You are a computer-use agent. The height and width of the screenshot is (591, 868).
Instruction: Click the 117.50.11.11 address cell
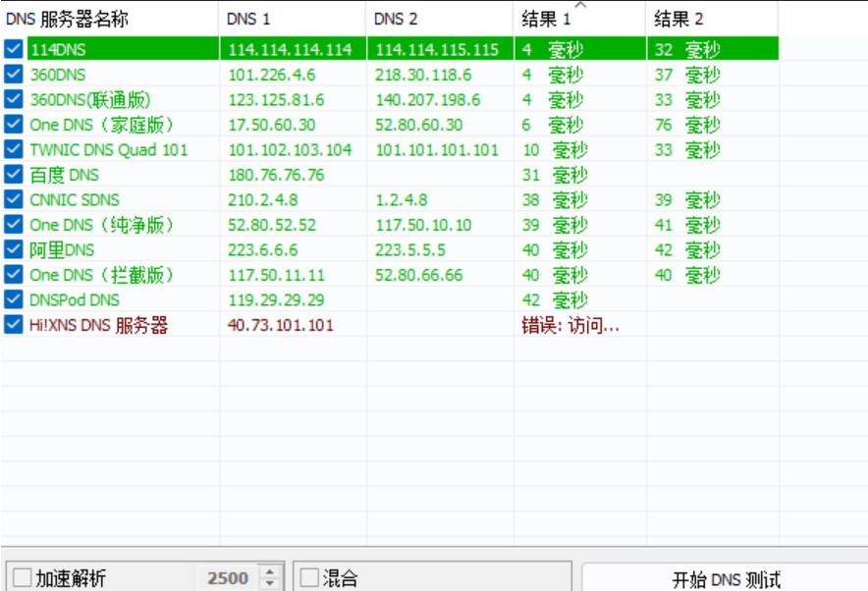point(293,275)
